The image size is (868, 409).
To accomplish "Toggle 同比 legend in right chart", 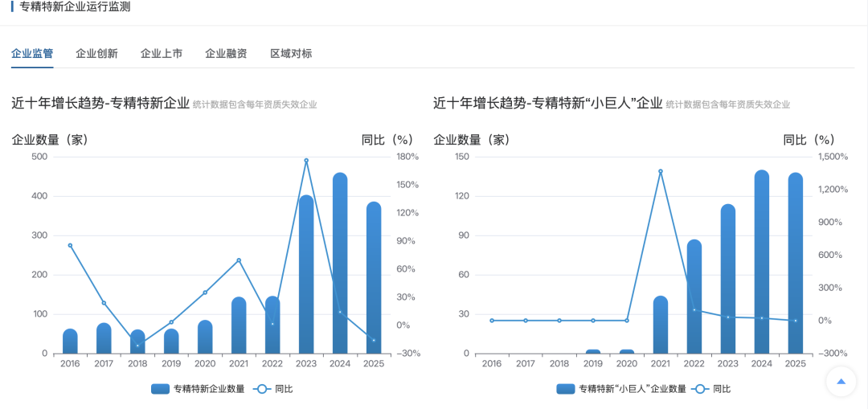I will pyautogui.click(x=710, y=389).
